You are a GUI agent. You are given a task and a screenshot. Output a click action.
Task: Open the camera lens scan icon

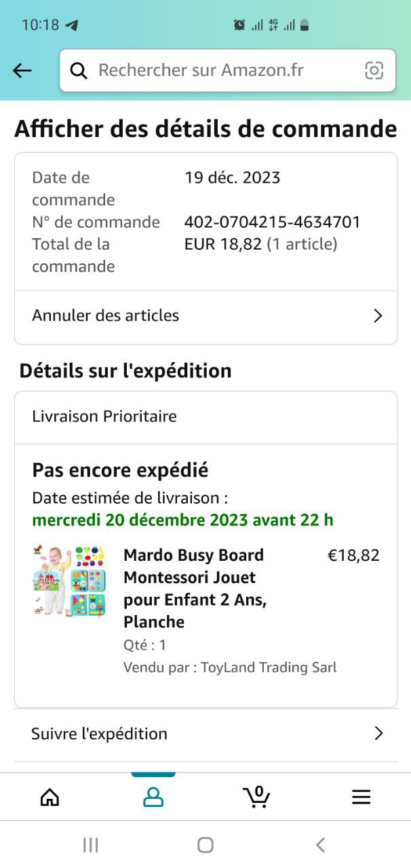tap(374, 71)
